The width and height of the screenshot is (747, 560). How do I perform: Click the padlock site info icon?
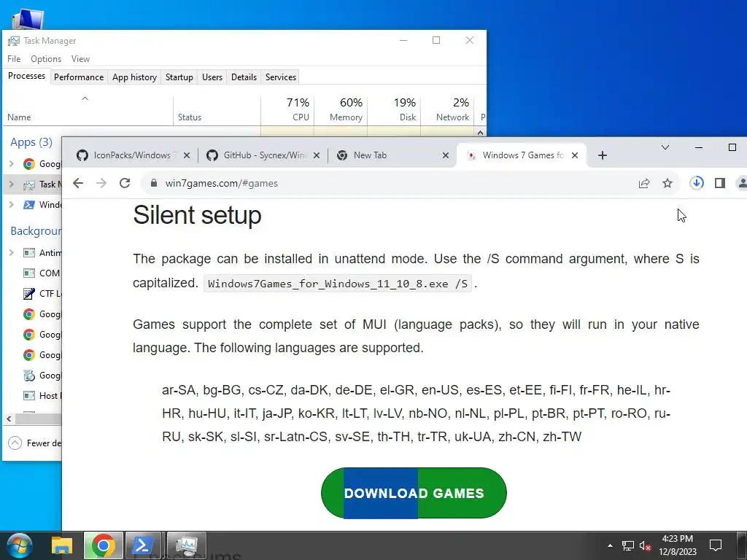click(x=153, y=183)
